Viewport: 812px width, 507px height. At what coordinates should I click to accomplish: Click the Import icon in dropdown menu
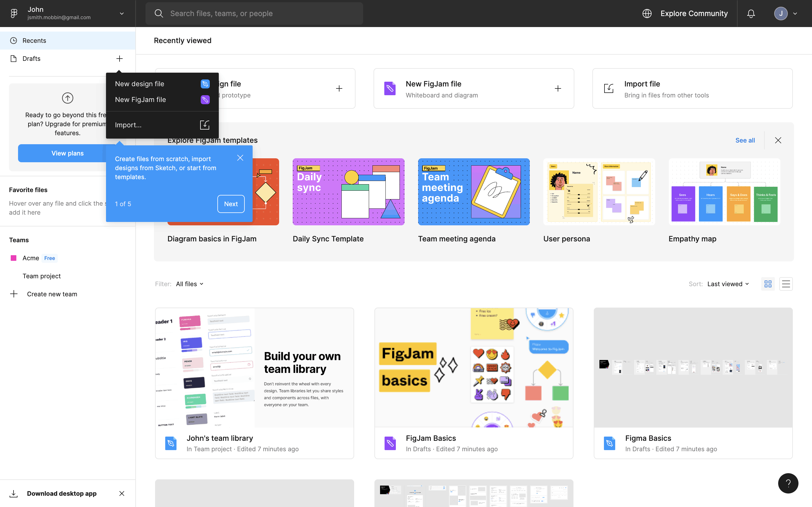point(204,125)
